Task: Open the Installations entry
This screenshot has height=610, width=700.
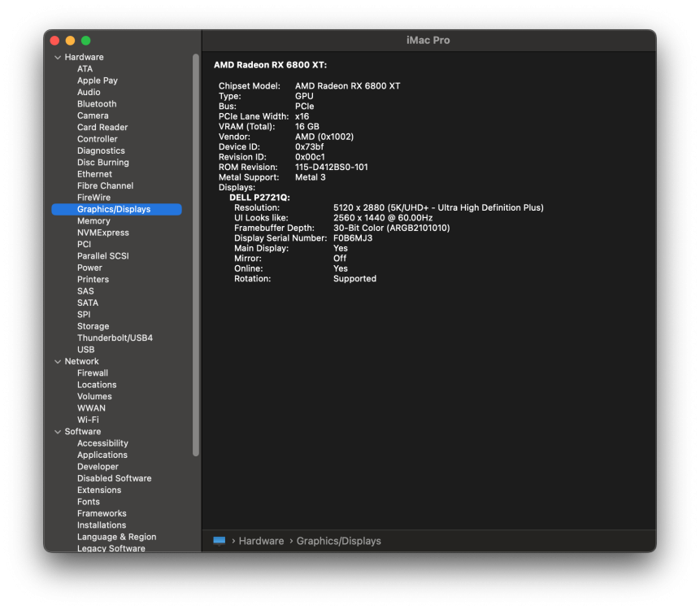Action: coord(102,525)
